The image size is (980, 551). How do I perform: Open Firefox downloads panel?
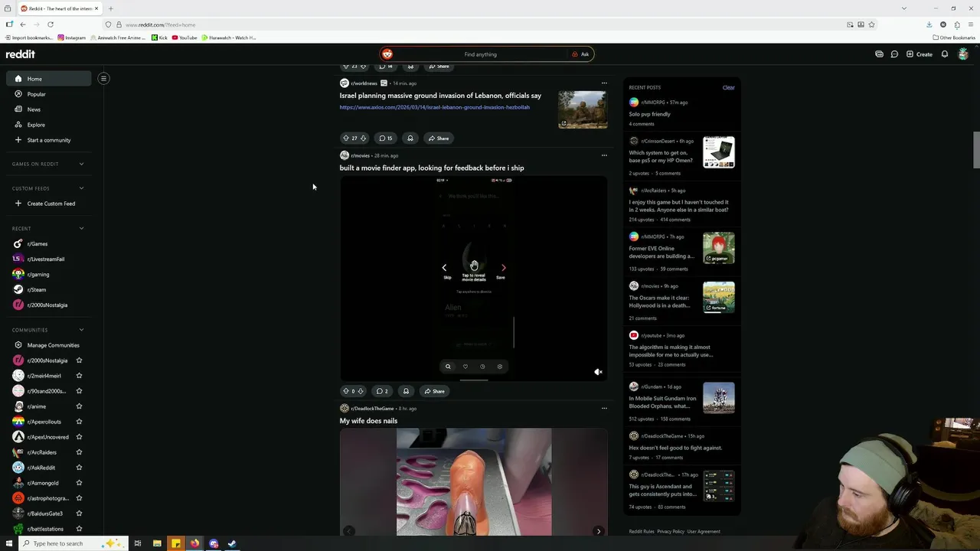click(x=929, y=24)
